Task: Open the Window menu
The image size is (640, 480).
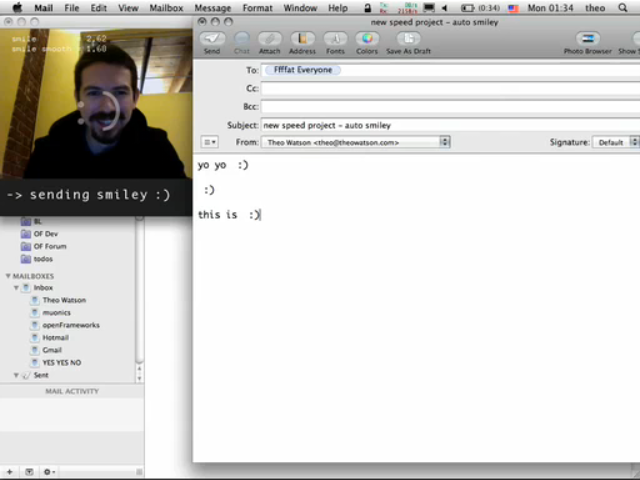Action: click(300, 8)
